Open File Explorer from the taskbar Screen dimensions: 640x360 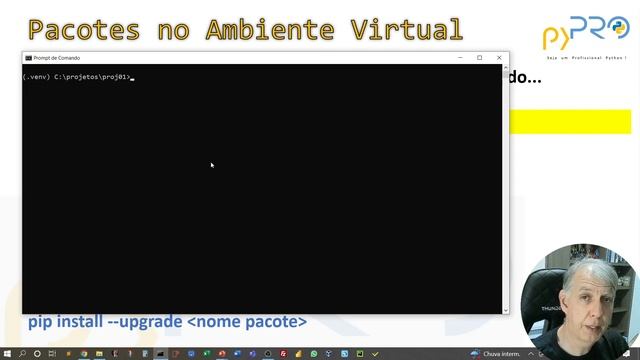99,354
